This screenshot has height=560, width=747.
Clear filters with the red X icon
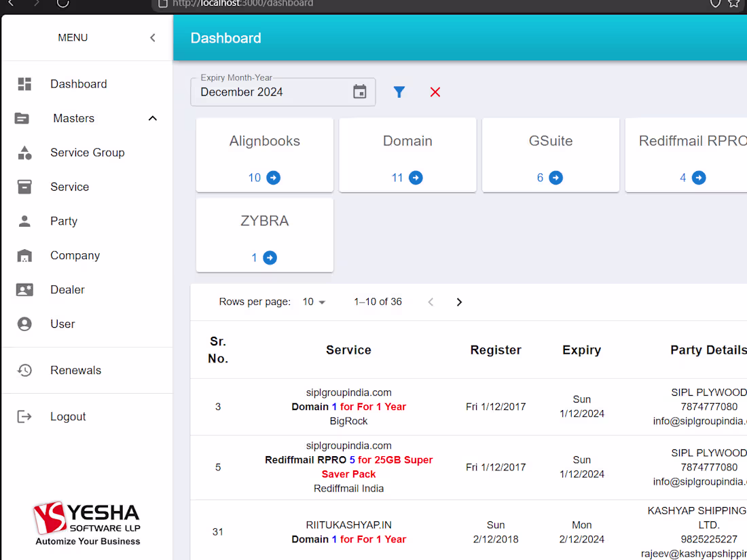click(x=435, y=92)
